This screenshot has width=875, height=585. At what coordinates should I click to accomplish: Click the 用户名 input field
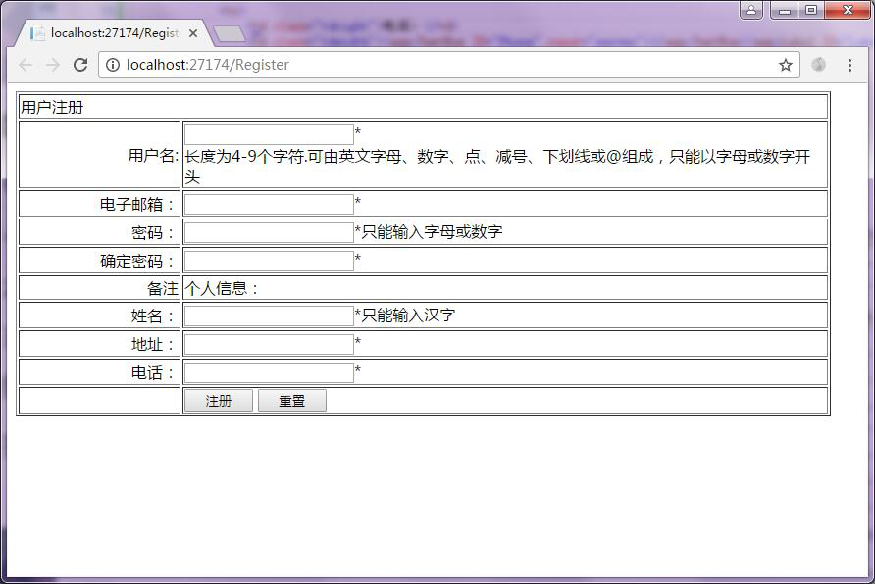[x=268, y=135]
